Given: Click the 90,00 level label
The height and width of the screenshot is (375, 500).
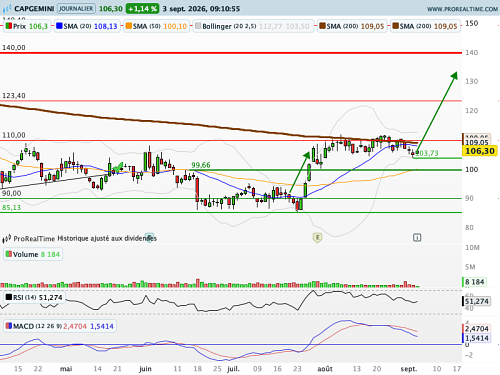Looking at the screenshot, I should [x=12, y=193].
